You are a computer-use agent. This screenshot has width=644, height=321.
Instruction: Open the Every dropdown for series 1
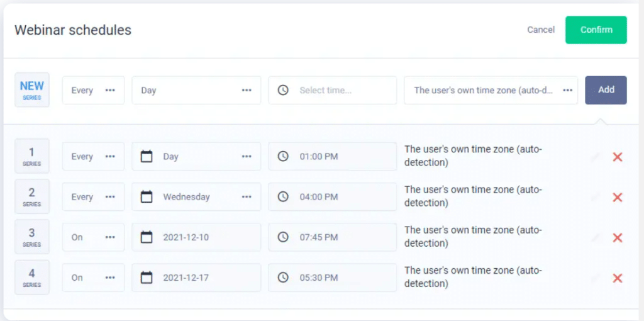click(x=93, y=156)
